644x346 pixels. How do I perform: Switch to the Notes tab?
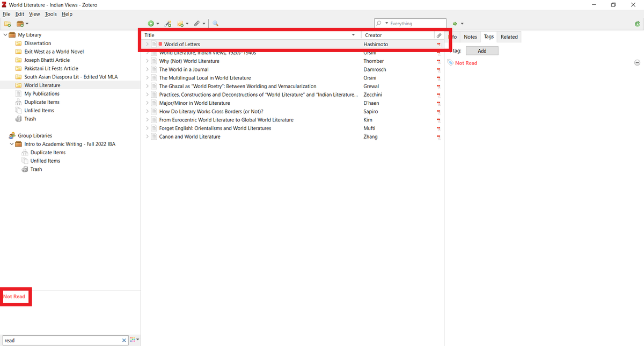pyautogui.click(x=470, y=37)
